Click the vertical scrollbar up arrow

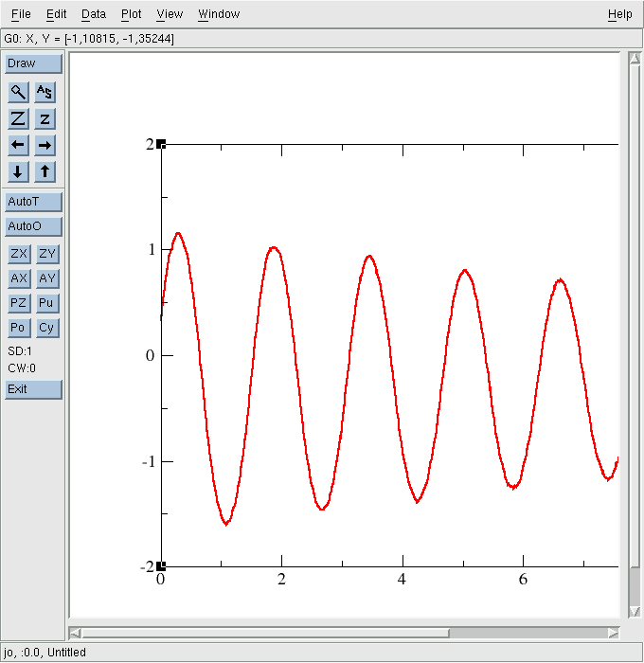click(635, 59)
